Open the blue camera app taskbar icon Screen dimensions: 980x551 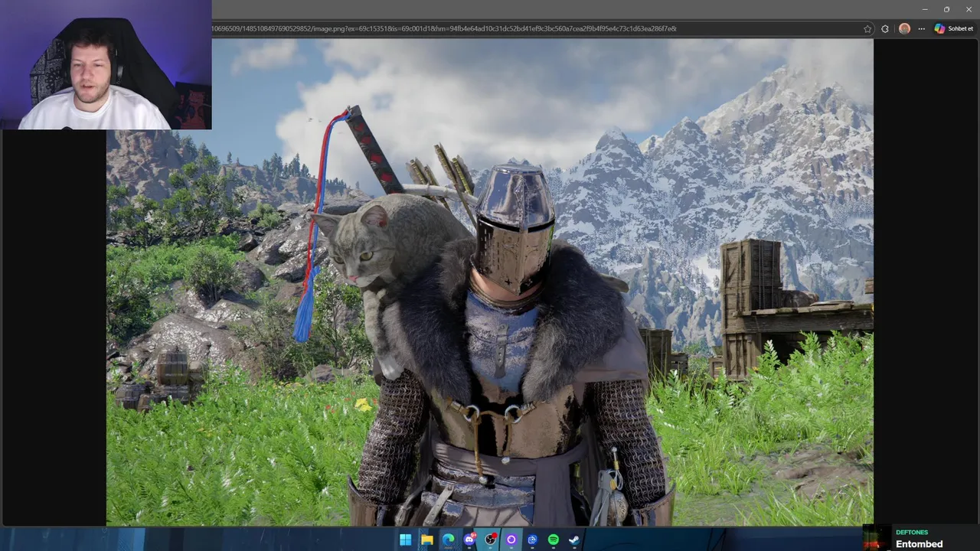pyautogui.click(x=532, y=540)
